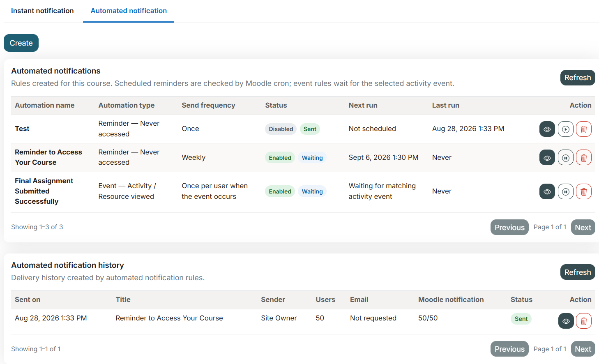Click Waiting badge for Reminder to Access Your Course
The image size is (599, 364).
(x=312, y=158)
